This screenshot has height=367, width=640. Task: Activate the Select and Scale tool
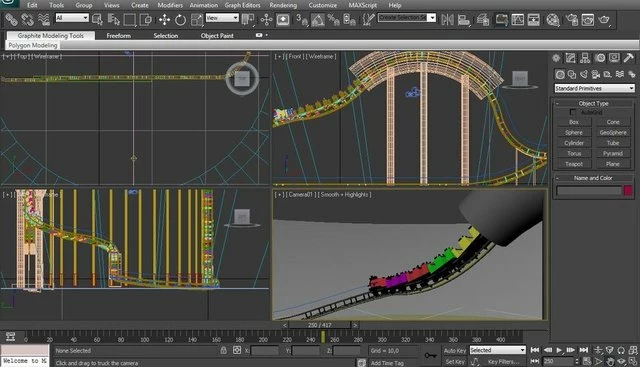click(x=196, y=19)
